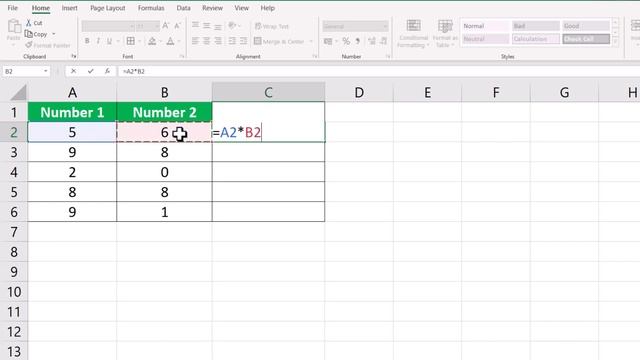Select row 7 header
640x360 pixels.
point(14,232)
